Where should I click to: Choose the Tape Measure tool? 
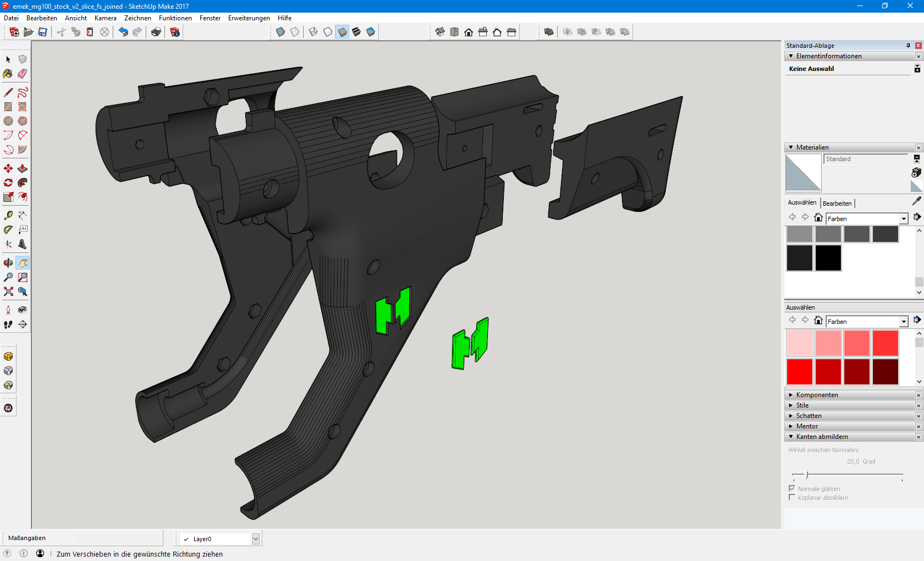[8, 215]
